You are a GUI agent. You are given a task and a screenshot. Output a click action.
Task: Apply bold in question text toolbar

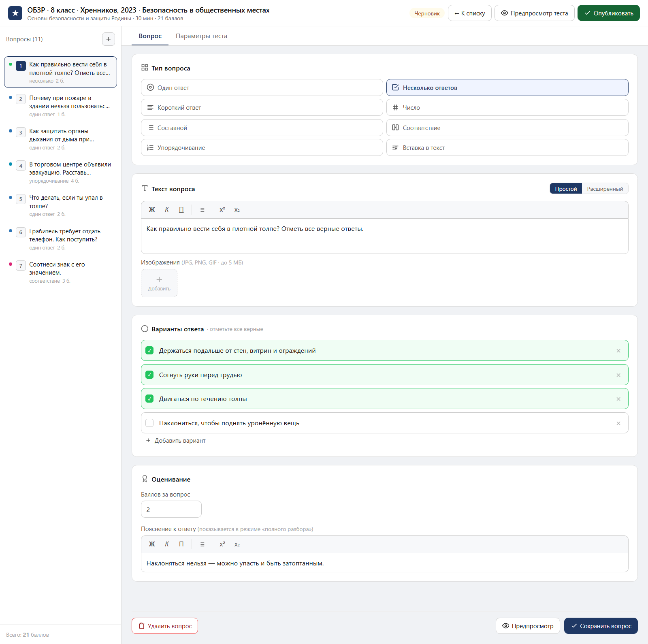[152, 210]
